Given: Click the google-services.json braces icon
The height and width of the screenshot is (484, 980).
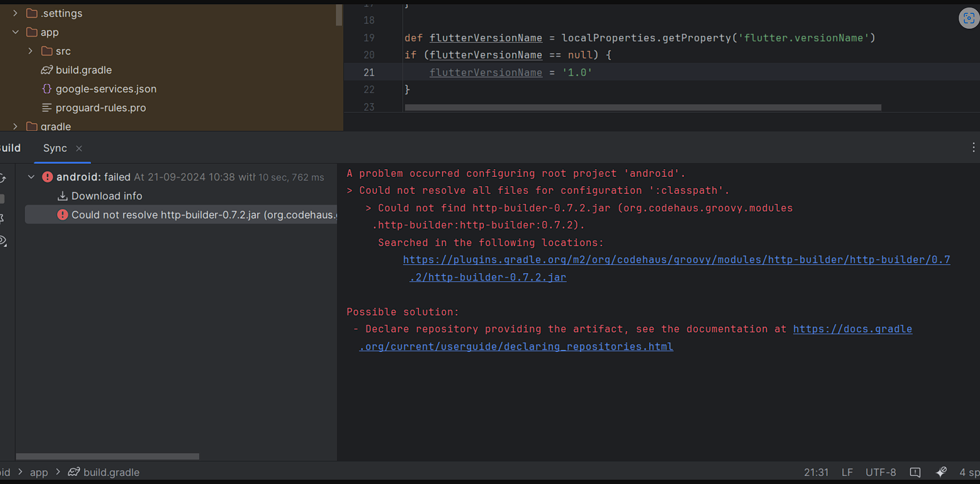Looking at the screenshot, I should (47, 89).
